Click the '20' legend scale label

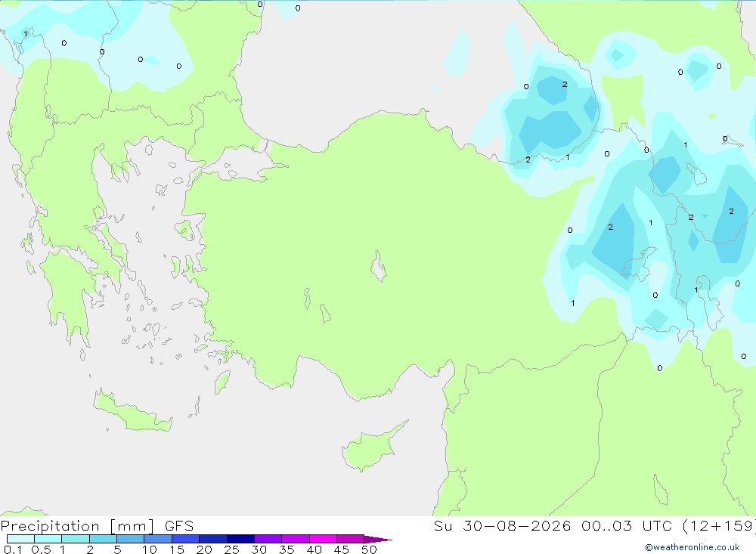tap(204, 549)
